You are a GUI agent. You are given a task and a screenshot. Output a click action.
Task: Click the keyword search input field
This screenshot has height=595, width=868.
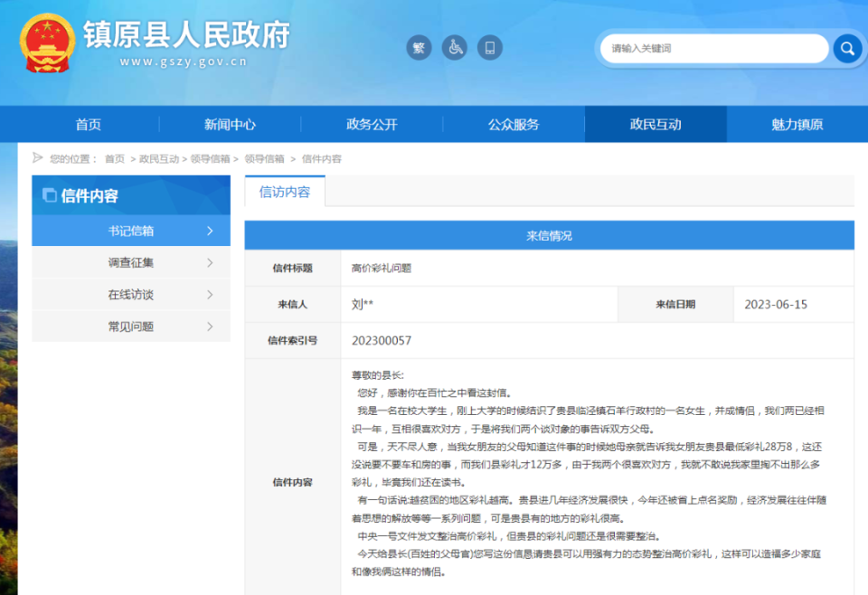(x=714, y=48)
